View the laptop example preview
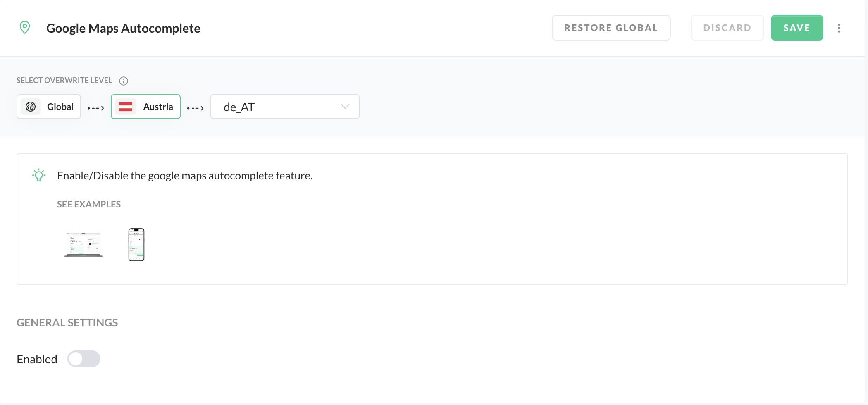This screenshot has height=405, width=868. click(x=83, y=244)
